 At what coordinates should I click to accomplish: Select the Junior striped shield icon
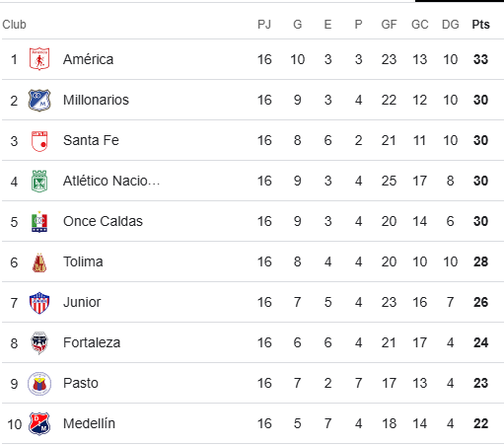pyautogui.click(x=39, y=303)
